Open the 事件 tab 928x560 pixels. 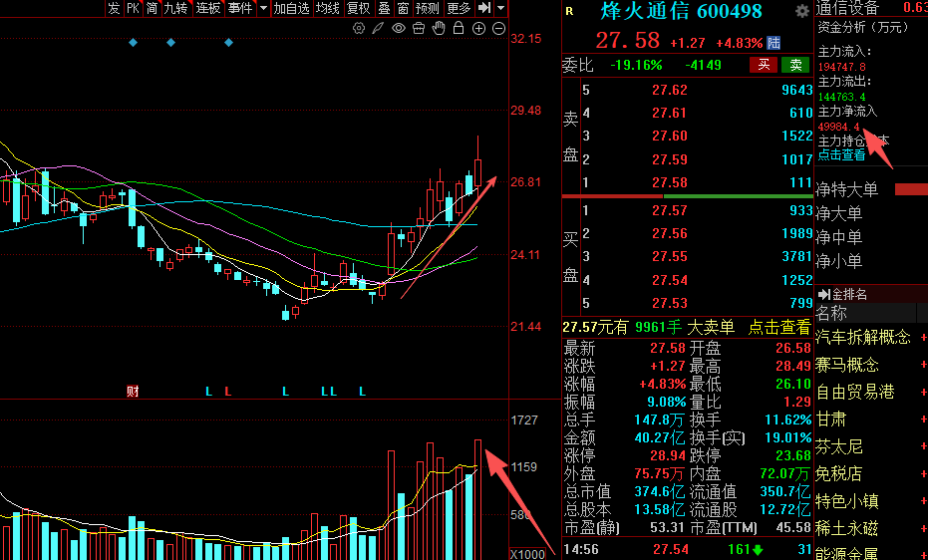point(240,8)
